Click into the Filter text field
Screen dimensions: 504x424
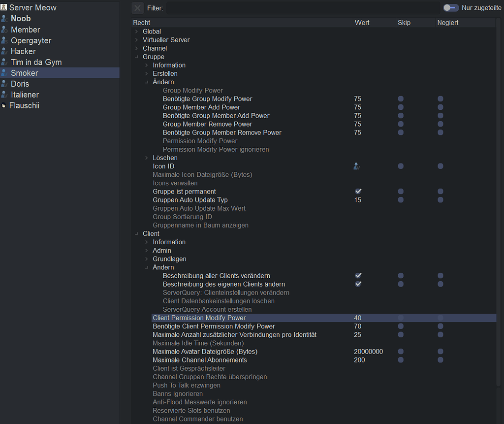pyautogui.click(x=302, y=8)
